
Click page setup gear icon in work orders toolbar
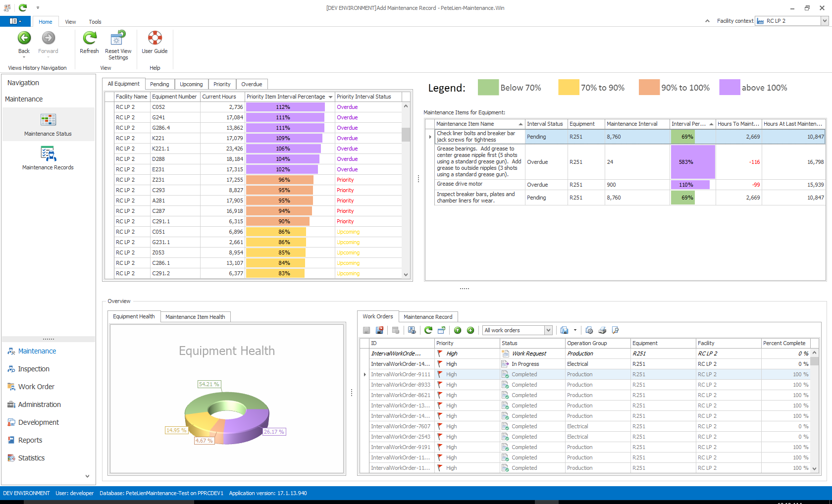point(589,330)
